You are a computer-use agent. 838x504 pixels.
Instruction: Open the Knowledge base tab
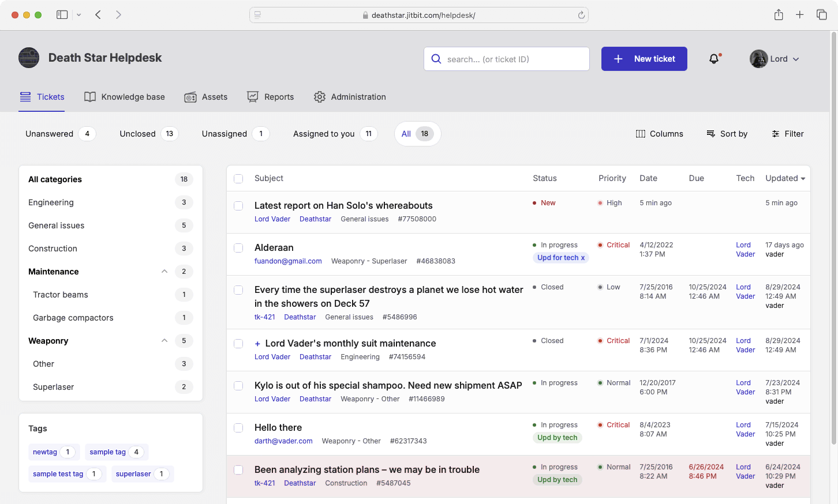[x=125, y=97]
